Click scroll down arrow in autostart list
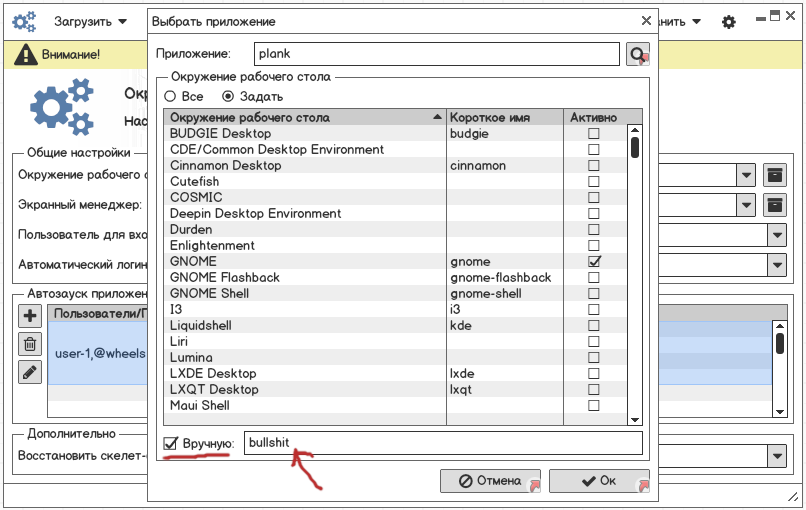Image resolution: width=806 pixels, height=510 pixels. pos(780,411)
